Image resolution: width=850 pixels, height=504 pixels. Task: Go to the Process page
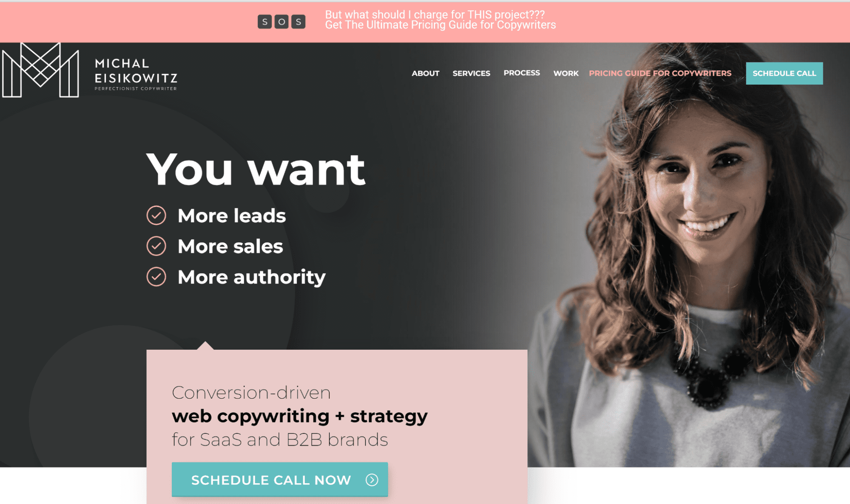[522, 73]
